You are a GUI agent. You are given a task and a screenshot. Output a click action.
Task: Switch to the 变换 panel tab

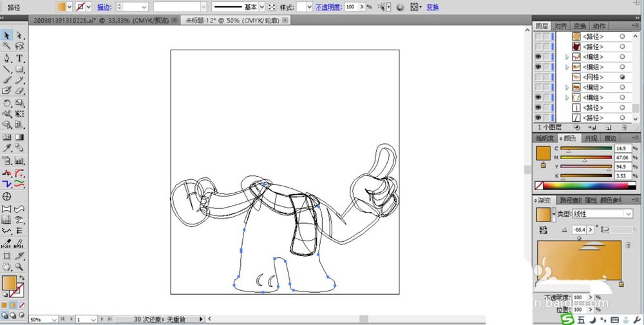pos(580,26)
